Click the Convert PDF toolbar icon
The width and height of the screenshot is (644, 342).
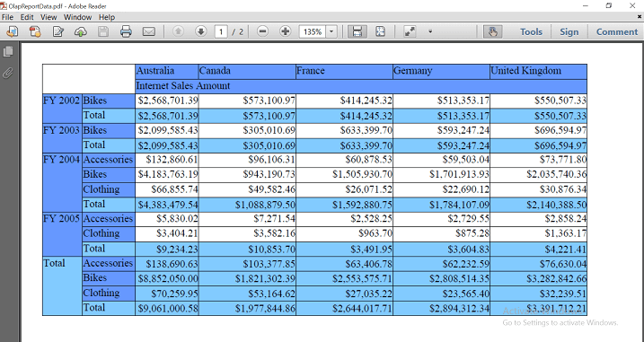click(x=35, y=31)
